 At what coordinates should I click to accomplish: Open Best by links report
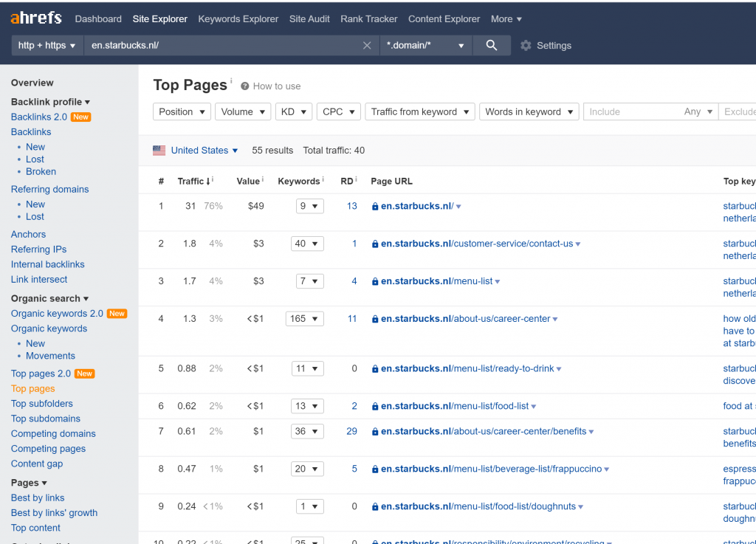(38, 497)
